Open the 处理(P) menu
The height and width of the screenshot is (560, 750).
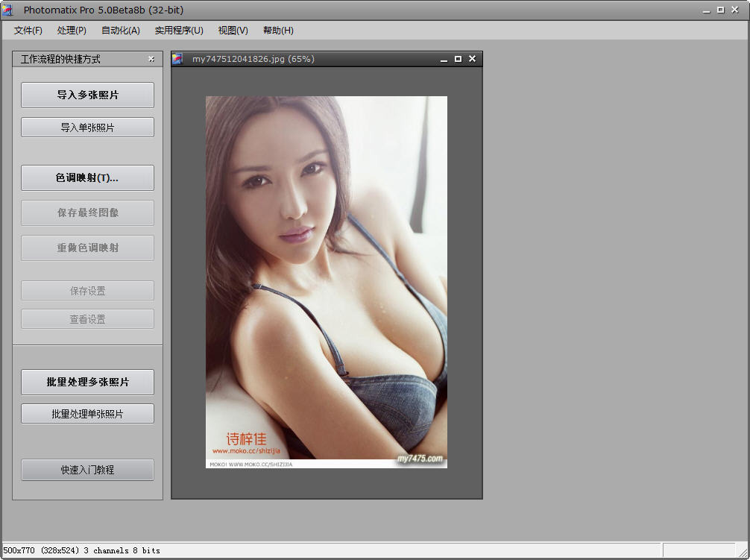click(x=72, y=31)
